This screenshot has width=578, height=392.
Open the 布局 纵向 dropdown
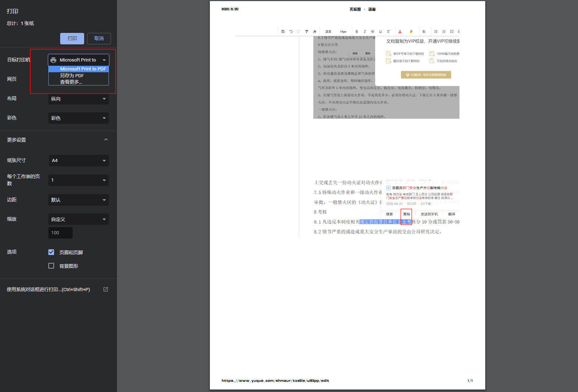point(78,99)
